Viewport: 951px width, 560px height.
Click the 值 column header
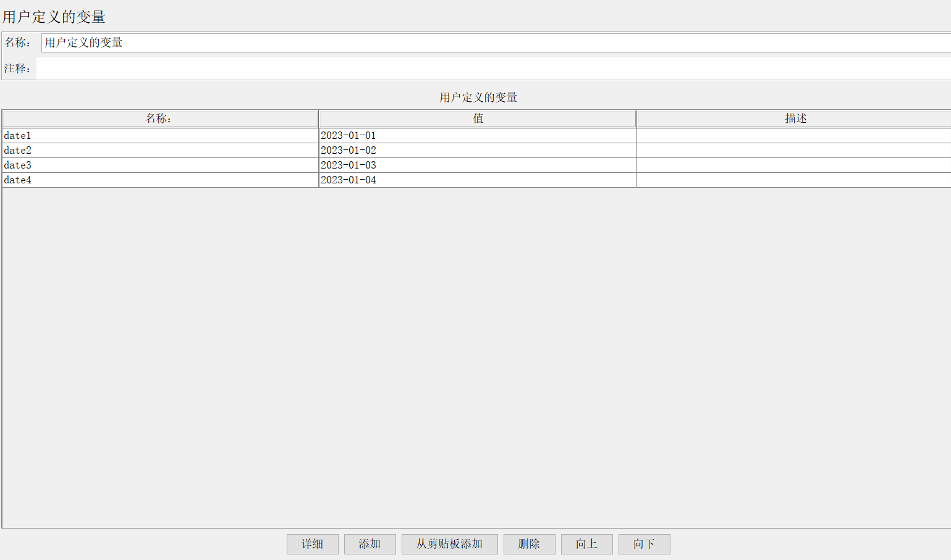478,119
